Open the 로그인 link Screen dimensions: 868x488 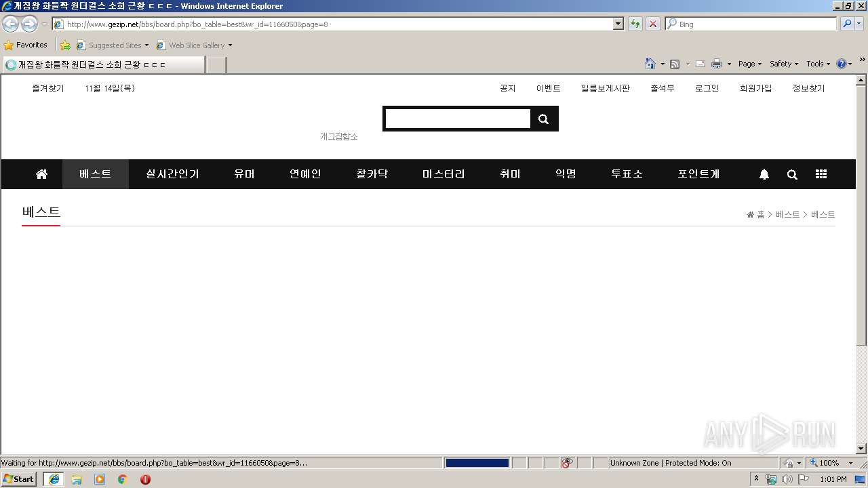point(707,88)
